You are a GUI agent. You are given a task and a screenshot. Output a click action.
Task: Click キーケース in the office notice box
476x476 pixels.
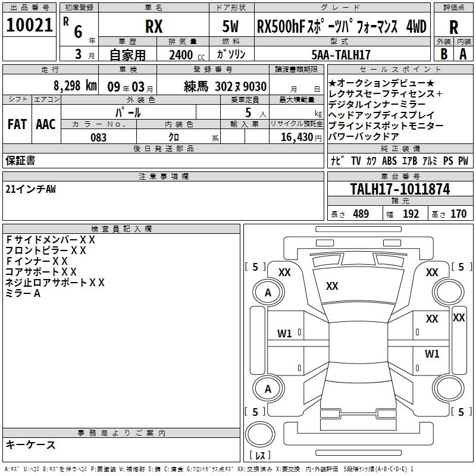pos(31,444)
